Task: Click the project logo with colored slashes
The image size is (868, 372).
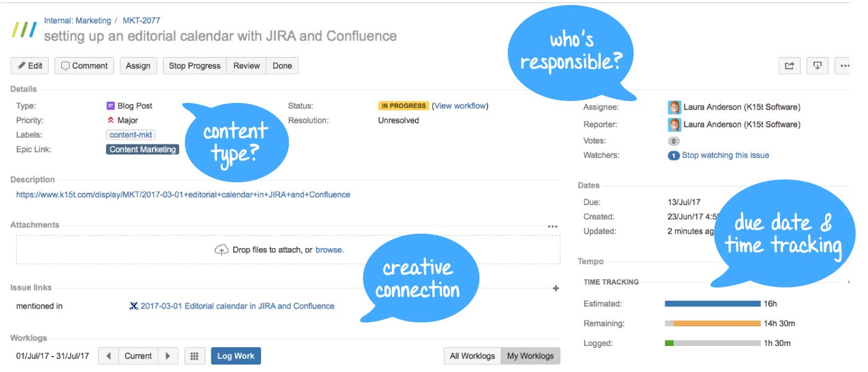Action: [24, 29]
